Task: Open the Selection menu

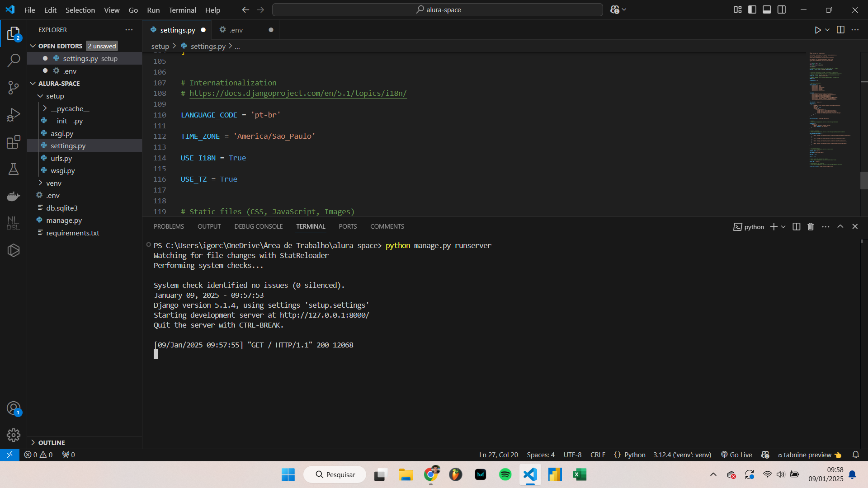Action: (x=80, y=10)
